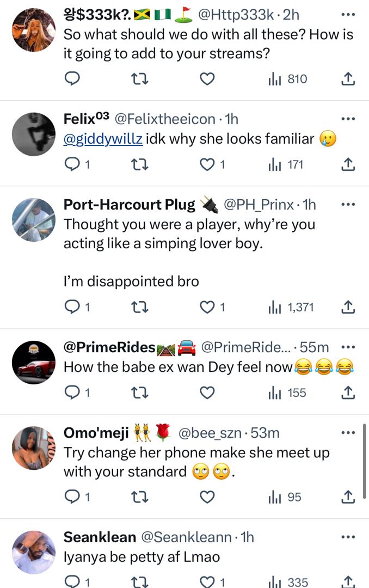Reply to the @Http333k tweet

point(72,79)
